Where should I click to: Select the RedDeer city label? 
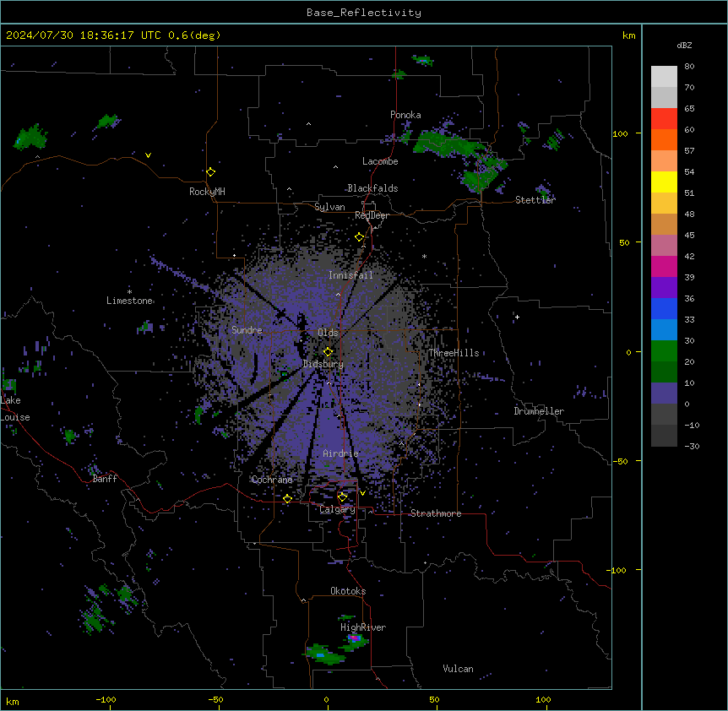pyautogui.click(x=372, y=215)
